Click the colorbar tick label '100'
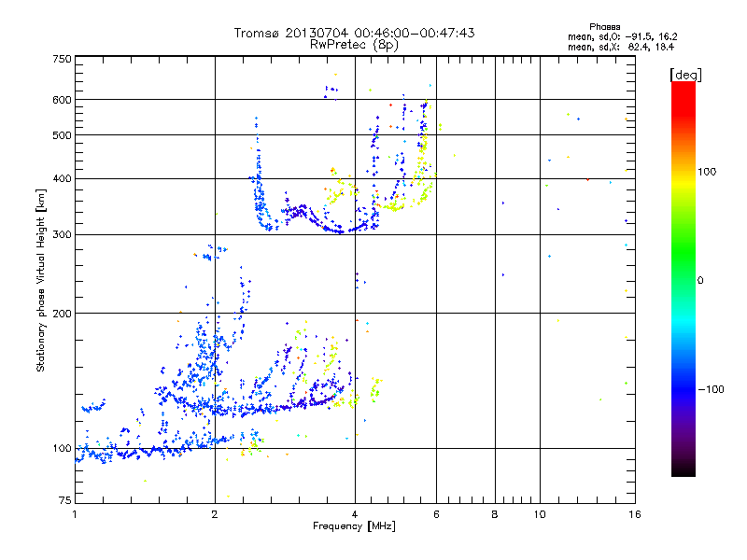Viewport: 747px width, 560px height. tap(707, 172)
